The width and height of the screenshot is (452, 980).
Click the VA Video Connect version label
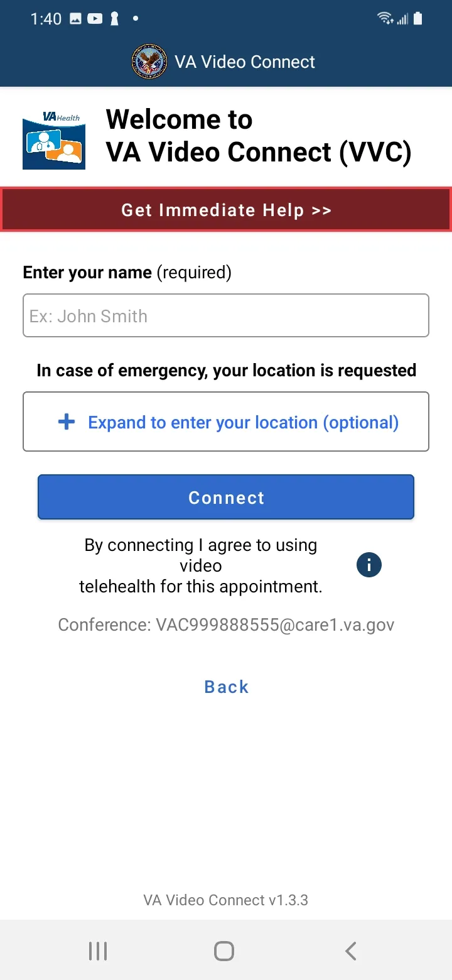coord(226,900)
